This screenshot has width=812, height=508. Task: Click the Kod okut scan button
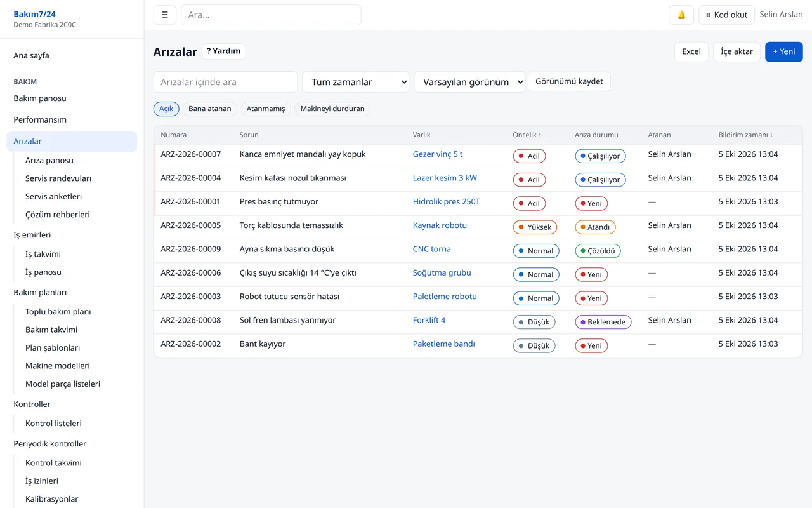[x=727, y=15]
